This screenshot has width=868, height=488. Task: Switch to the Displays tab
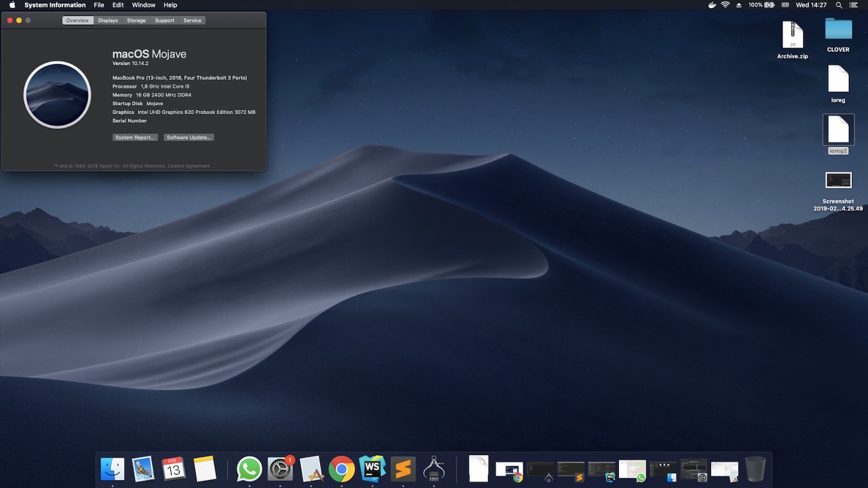coord(107,20)
